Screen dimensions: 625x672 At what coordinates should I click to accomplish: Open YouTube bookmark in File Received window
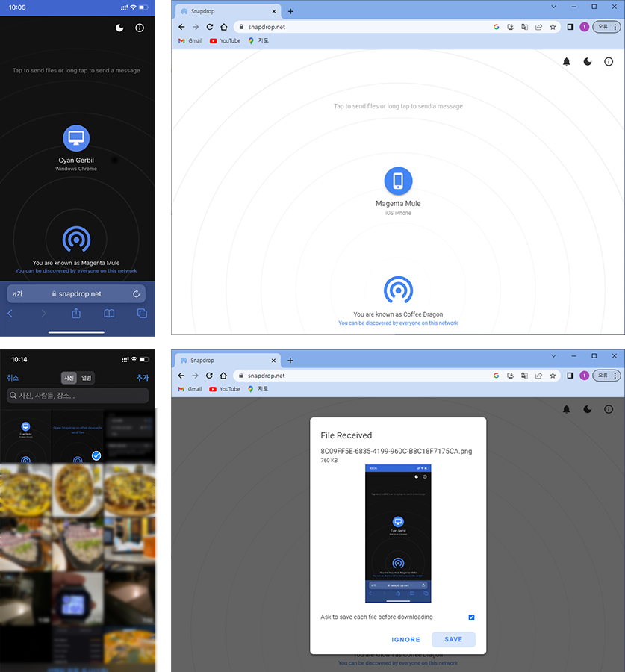[x=225, y=389]
